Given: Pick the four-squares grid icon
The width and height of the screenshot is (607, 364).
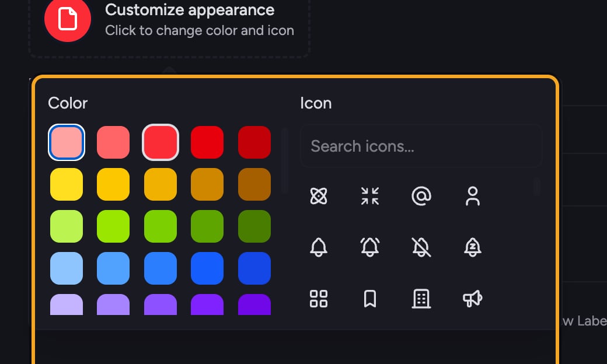Looking at the screenshot, I should 319,299.
